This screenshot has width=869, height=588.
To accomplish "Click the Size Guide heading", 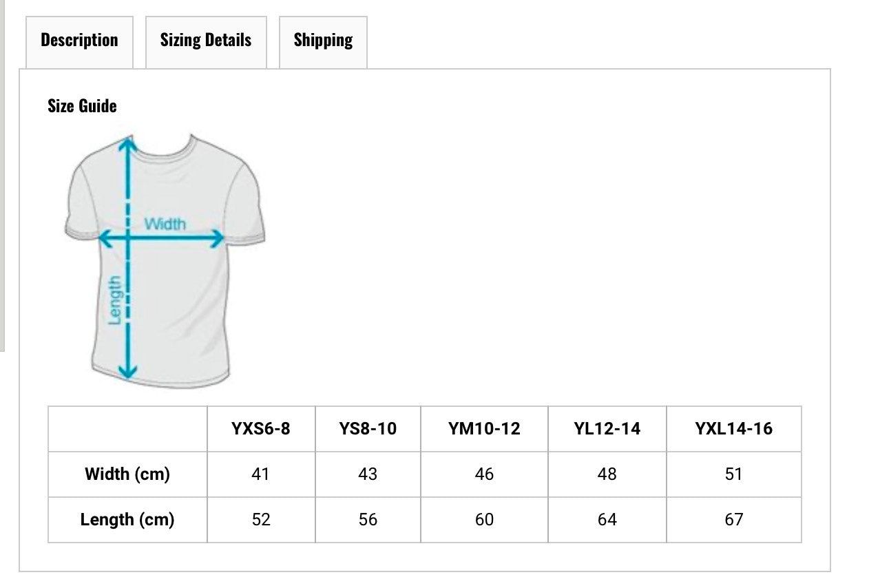I will tap(82, 106).
